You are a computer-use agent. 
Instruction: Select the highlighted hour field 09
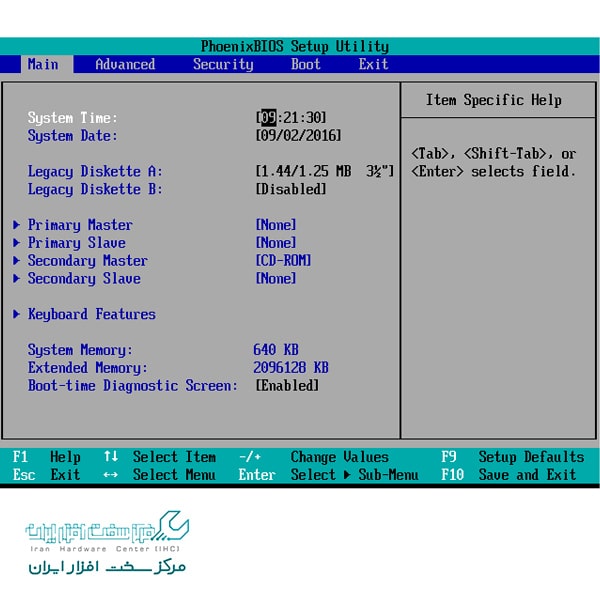(x=268, y=117)
